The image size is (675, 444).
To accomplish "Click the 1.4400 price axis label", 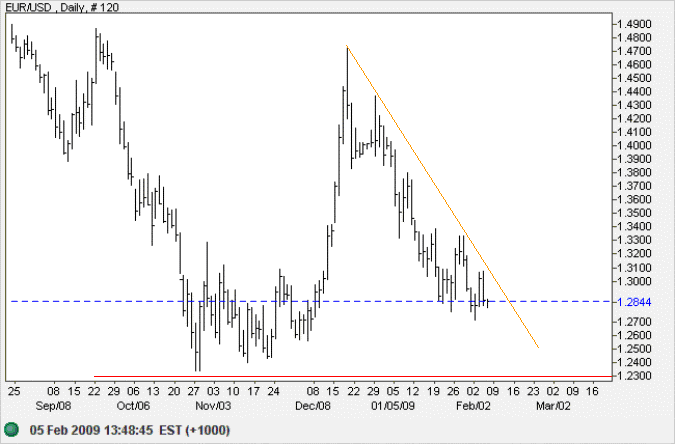I will click(x=634, y=91).
